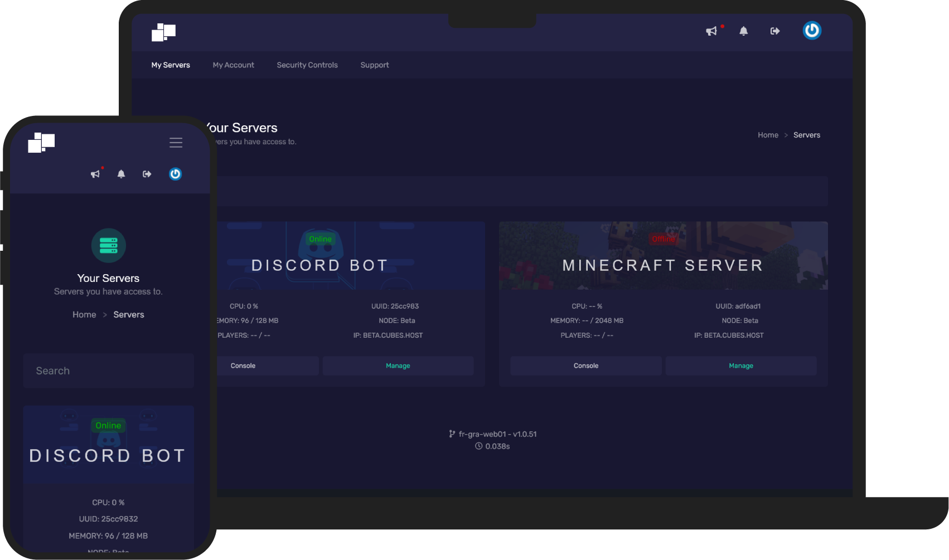Focus the Search field on phone
The image size is (949, 560).
(x=109, y=371)
